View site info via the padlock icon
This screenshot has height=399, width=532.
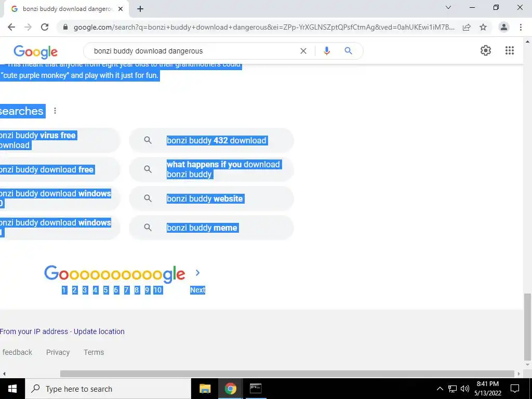coord(65,27)
